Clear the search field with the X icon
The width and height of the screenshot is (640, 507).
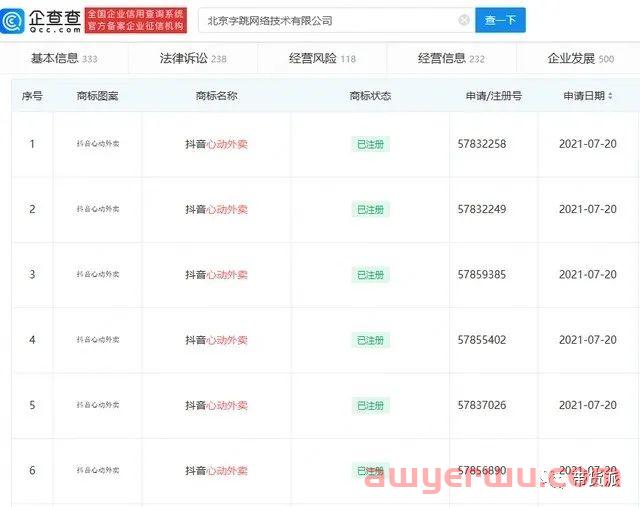tap(464, 20)
